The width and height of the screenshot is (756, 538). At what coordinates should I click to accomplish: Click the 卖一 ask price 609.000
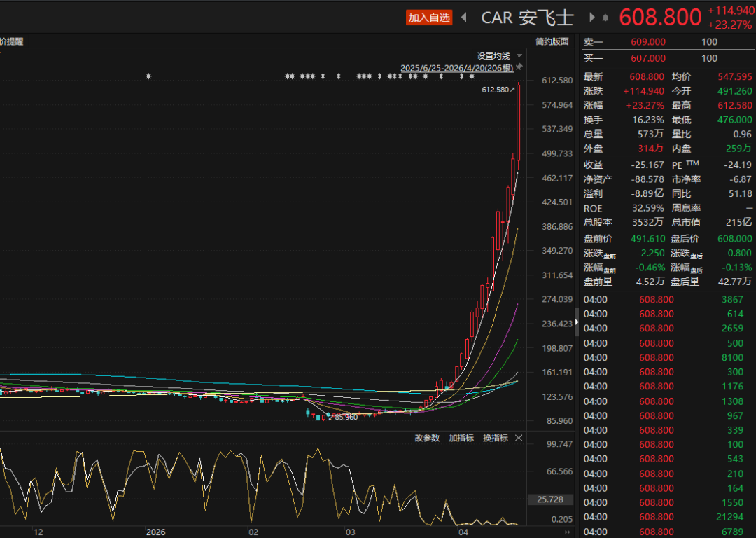pos(647,42)
